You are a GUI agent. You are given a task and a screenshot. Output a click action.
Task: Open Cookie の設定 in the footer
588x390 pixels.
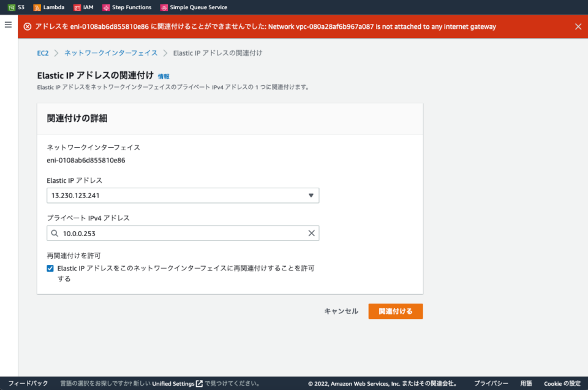(x=561, y=383)
